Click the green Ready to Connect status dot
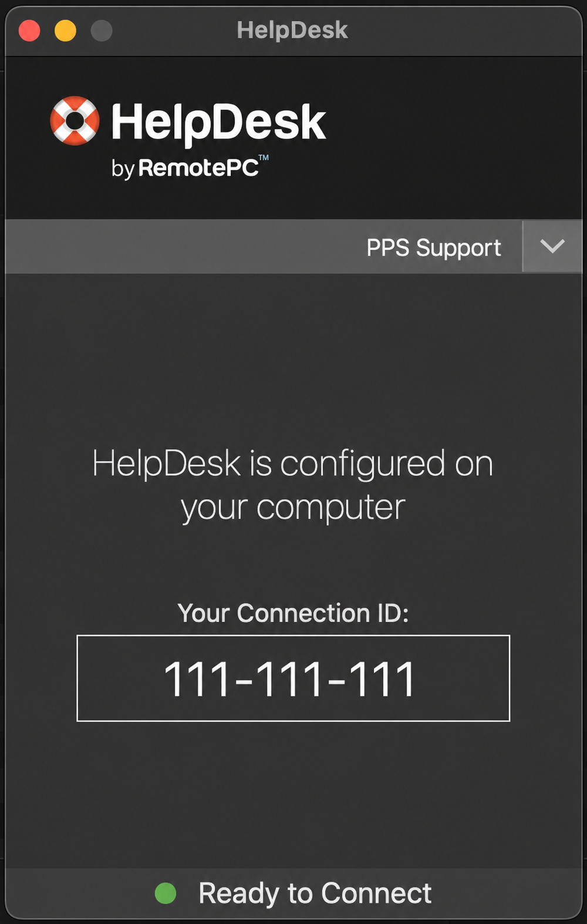Viewport: 587px width, 924px height. point(166,893)
